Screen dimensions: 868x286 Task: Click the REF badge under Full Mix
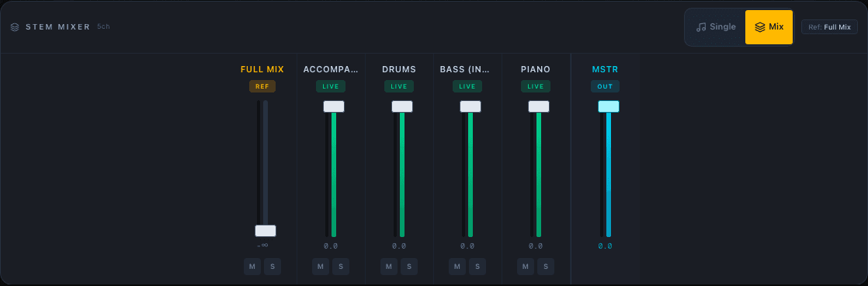[x=262, y=86]
